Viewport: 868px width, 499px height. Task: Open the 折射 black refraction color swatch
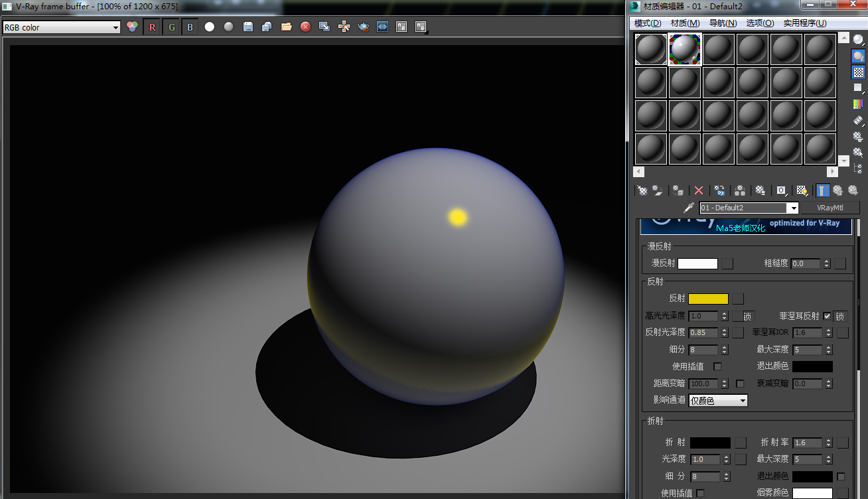(x=710, y=443)
